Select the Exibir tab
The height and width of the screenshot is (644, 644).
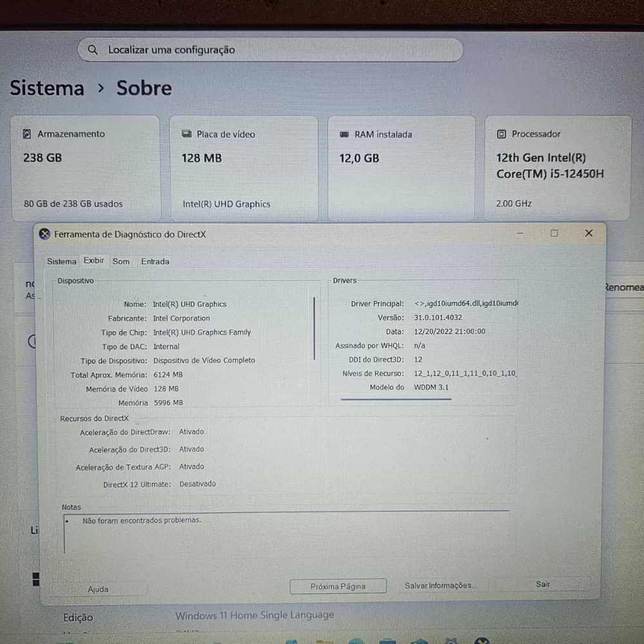[93, 260]
